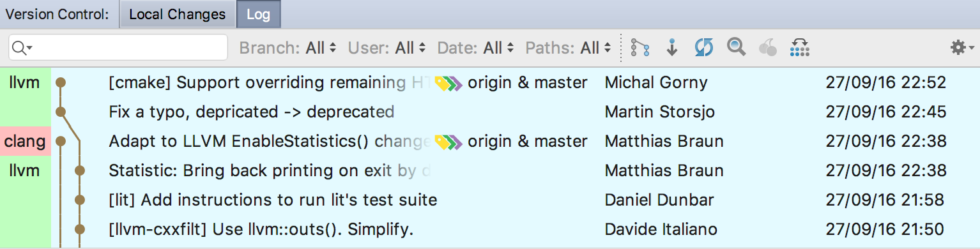Open the User filter dropdown
The width and height of the screenshot is (980, 249).
pos(387,48)
